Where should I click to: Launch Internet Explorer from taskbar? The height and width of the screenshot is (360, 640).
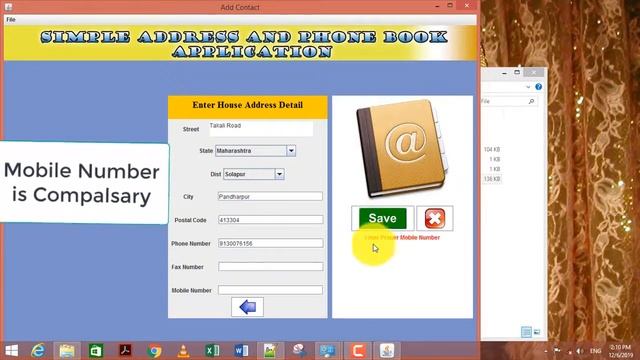coord(38,351)
